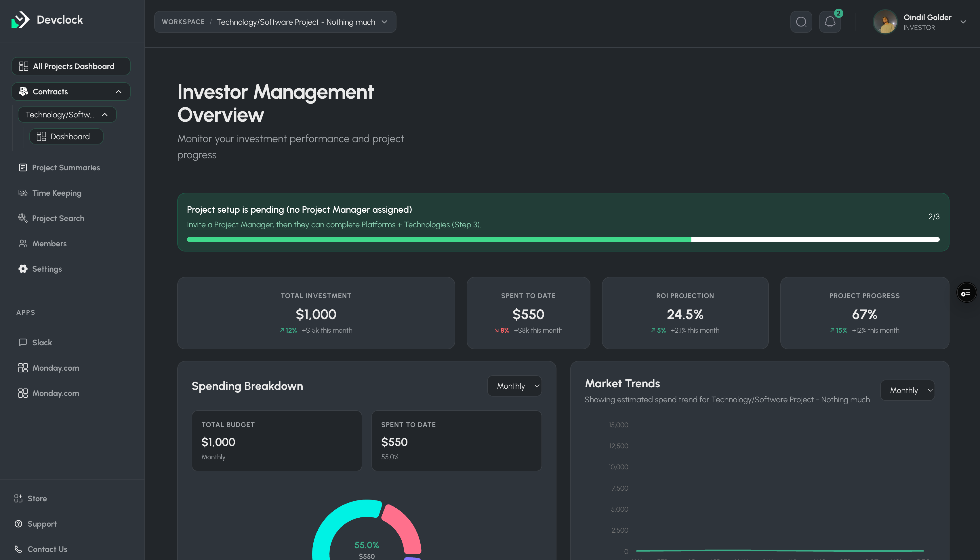Click the floating round panel icon at right edge
Image resolution: width=980 pixels, height=560 pixels.
(x=966, y=293)
